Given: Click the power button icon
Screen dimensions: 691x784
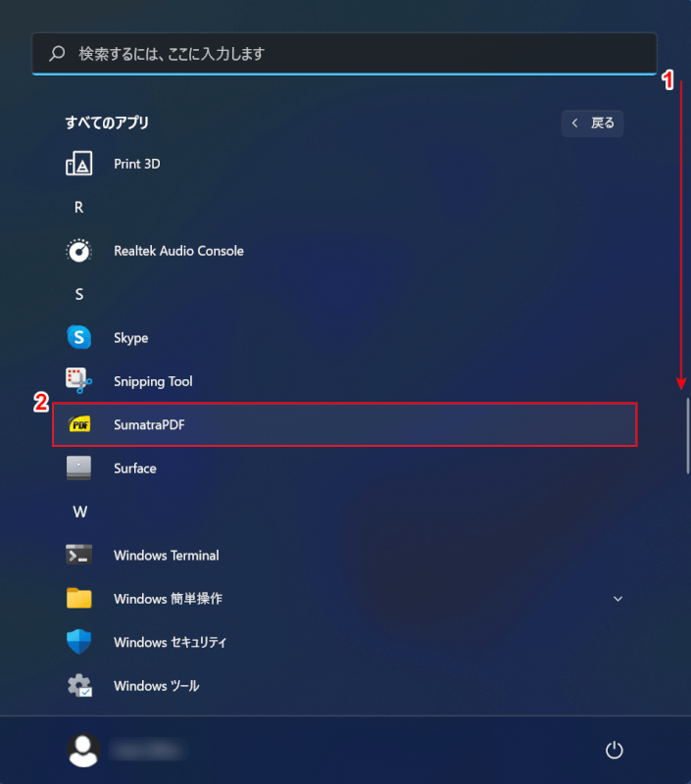Looking at the screenshot, I should (614, 750).
